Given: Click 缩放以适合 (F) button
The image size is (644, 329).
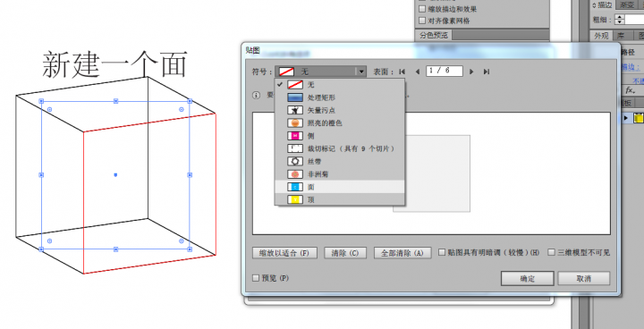Looking at the screenshot, I should pyautogui.click(x=284, y=253).
